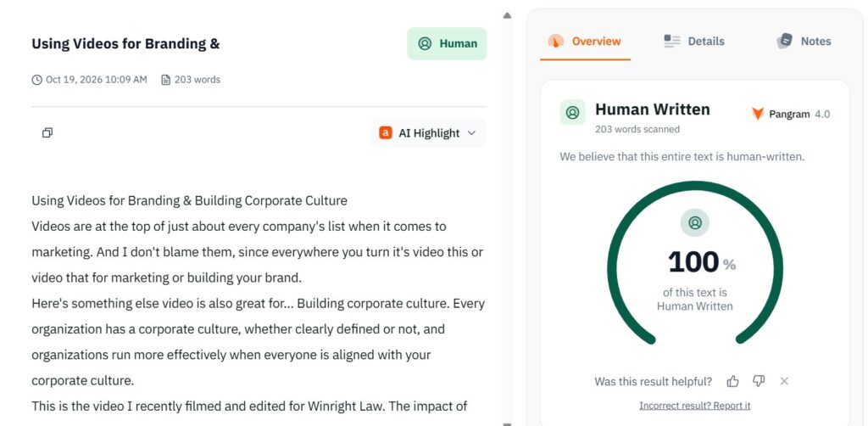Click the '100 %' score value
The width and height of the screenshot is (868, 426).
coord(701,262)
